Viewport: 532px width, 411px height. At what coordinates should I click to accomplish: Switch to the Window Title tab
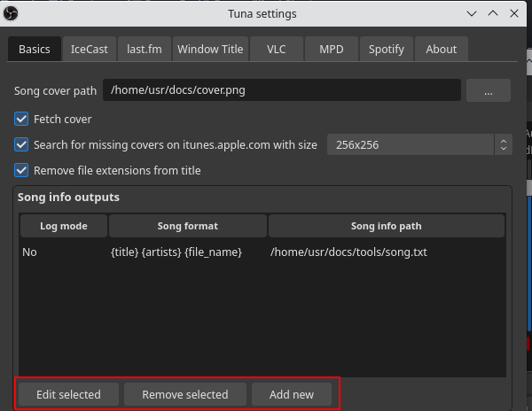(210, 49)
